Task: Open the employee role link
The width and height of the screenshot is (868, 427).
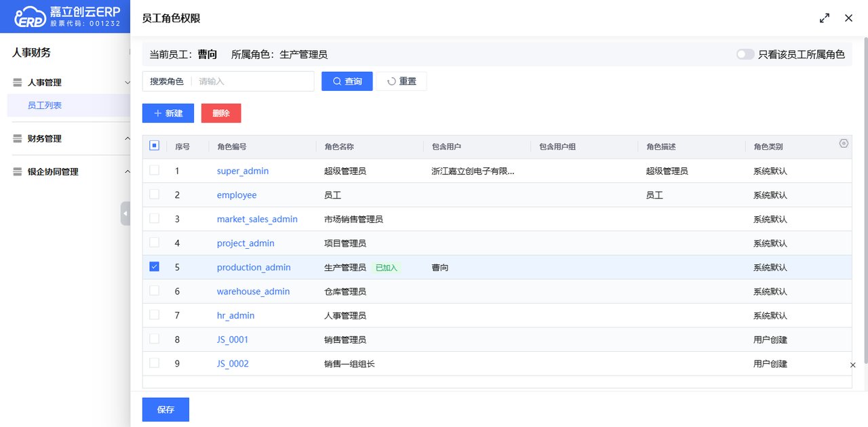Action: [x=237, y=195]
